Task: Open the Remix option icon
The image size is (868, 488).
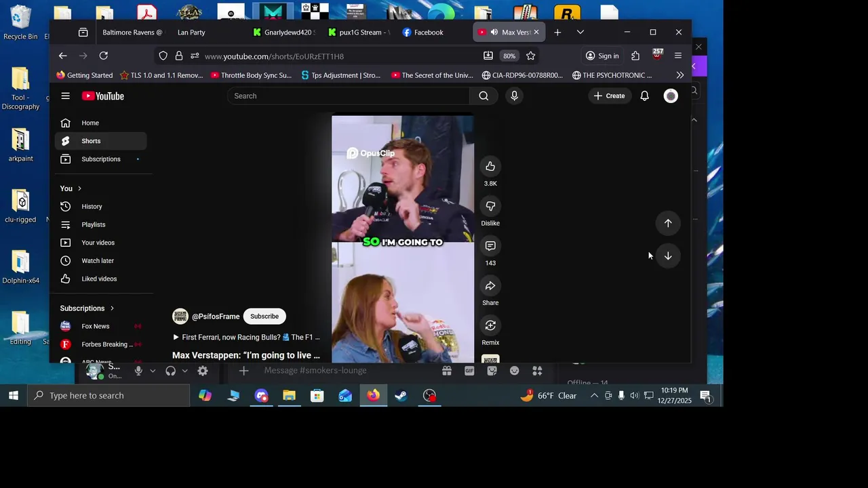Action: pyautogui.click(x=490, y=325)
